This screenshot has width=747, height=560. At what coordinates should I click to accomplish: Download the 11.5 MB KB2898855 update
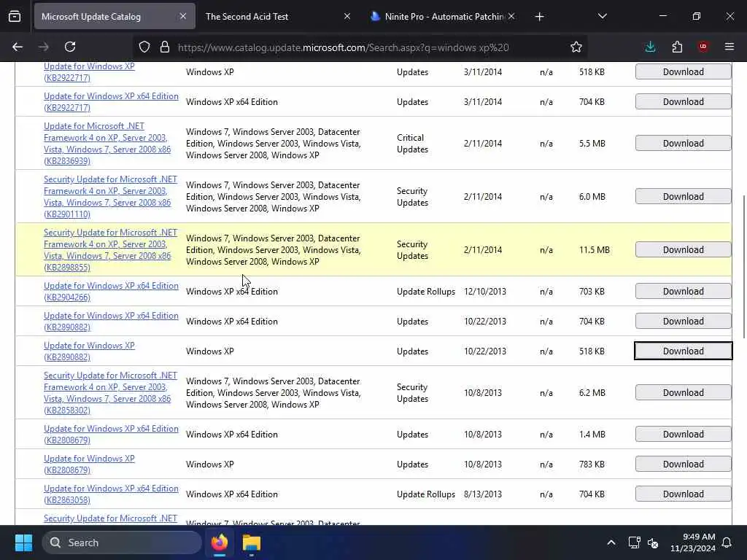683,250
